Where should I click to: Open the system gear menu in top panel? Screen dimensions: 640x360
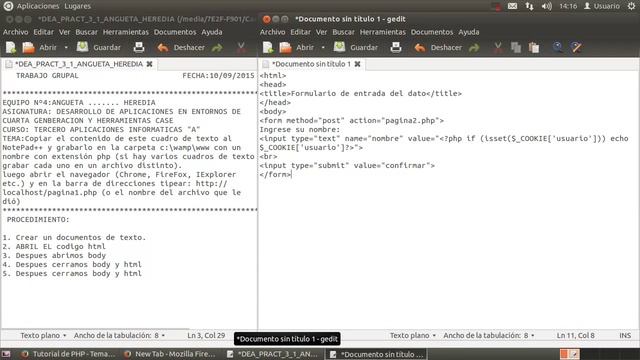click(x=631, y=6)
